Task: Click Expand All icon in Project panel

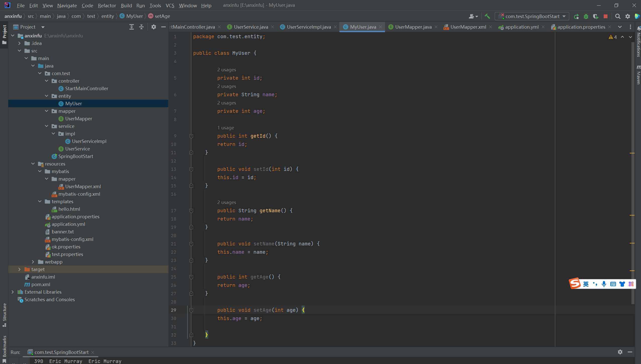Action: [131, 27]
